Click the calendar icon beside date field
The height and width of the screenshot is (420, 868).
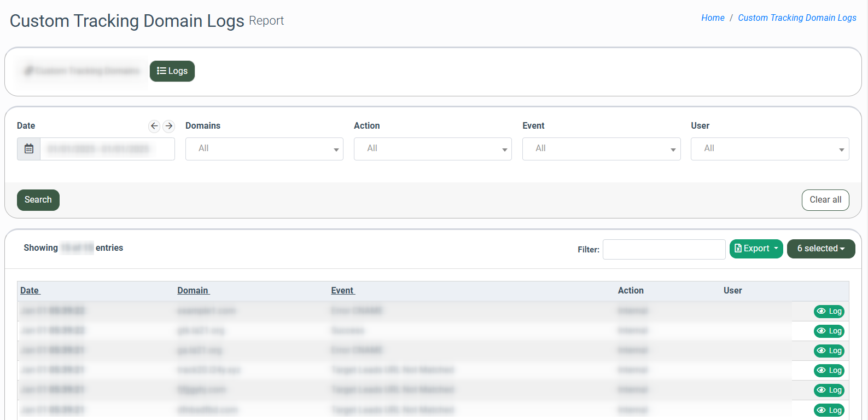[29, 149]
